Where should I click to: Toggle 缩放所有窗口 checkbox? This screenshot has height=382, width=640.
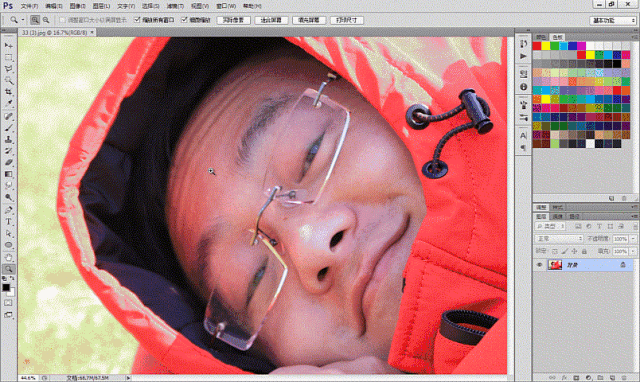click(x=137, y=20)
